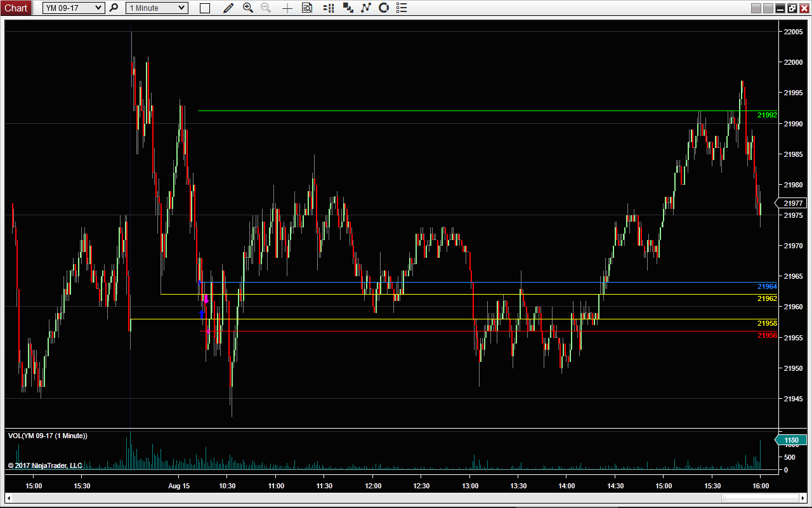Click the greyed zoom out magnifier
The height and width of the screenshot is (508, 812).
click(x=266, y=8)
